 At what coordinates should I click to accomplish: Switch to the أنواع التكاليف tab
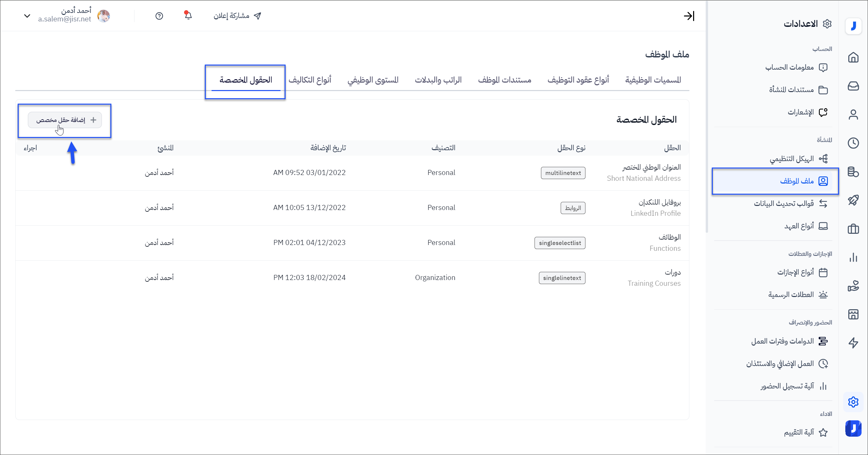[310, 80]
